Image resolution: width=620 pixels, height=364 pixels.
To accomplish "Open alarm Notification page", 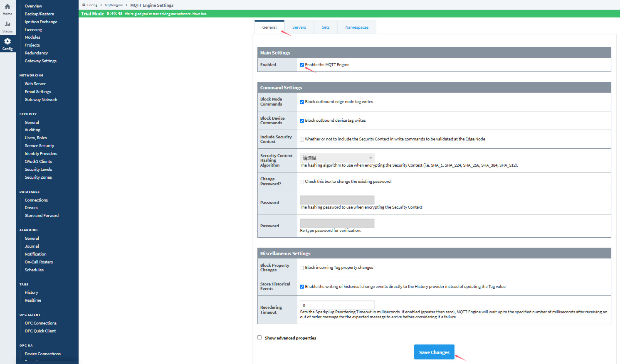I will [35, 254].
